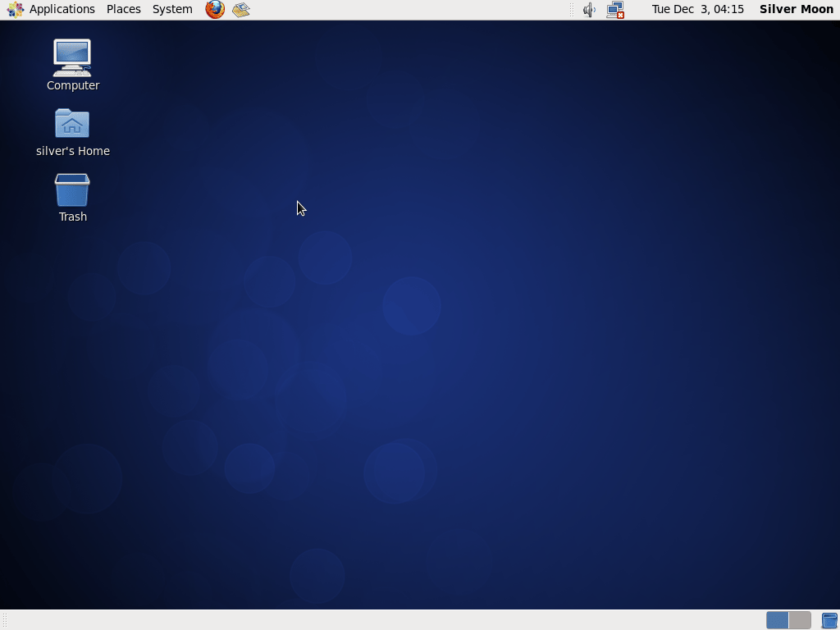The width and height of the screenshot is (840, 630).
Task: Open the notes editor launcher beside Firefox
Action: 241,10
